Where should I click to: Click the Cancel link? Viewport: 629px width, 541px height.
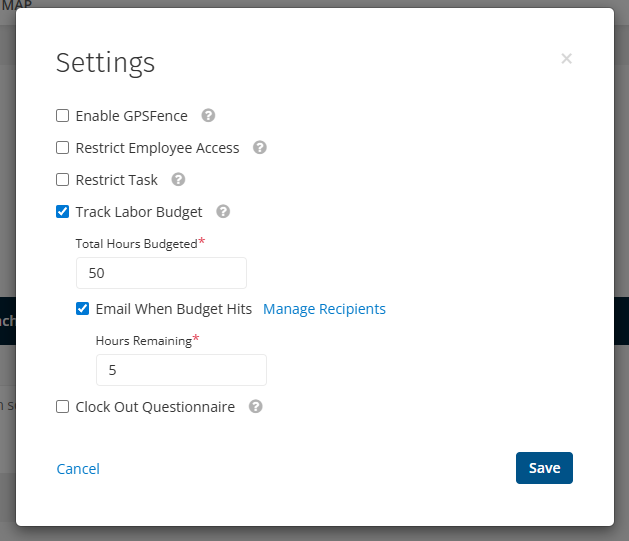pos(78,469)
